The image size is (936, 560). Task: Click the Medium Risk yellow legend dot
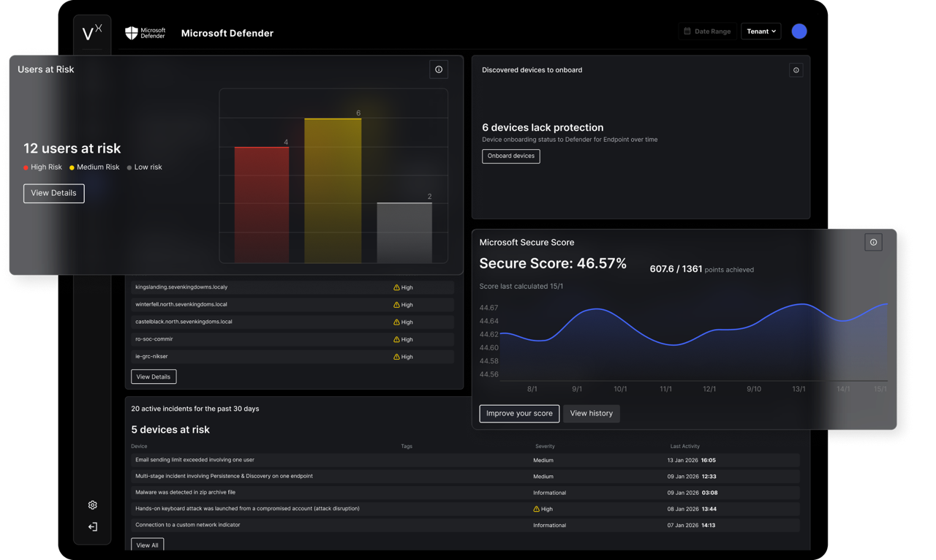(x=72, y=167)
